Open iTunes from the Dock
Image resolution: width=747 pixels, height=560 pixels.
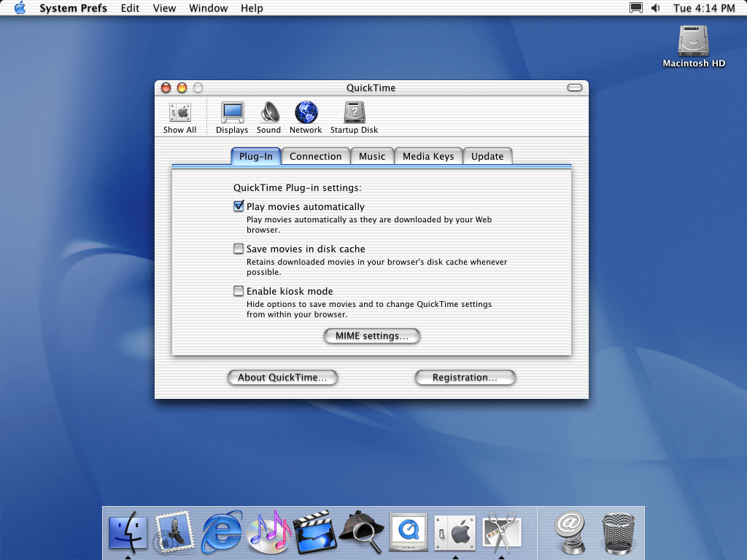click(x=268, y=531)
